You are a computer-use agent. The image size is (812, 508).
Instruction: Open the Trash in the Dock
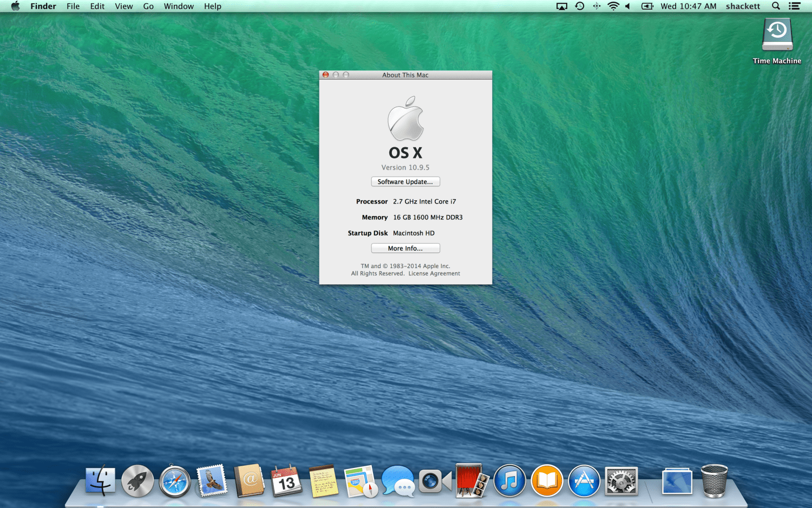(x=714, y=481)
